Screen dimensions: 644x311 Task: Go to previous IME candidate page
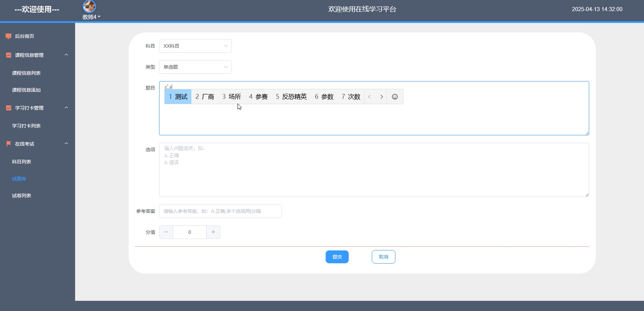pos(369,97)
